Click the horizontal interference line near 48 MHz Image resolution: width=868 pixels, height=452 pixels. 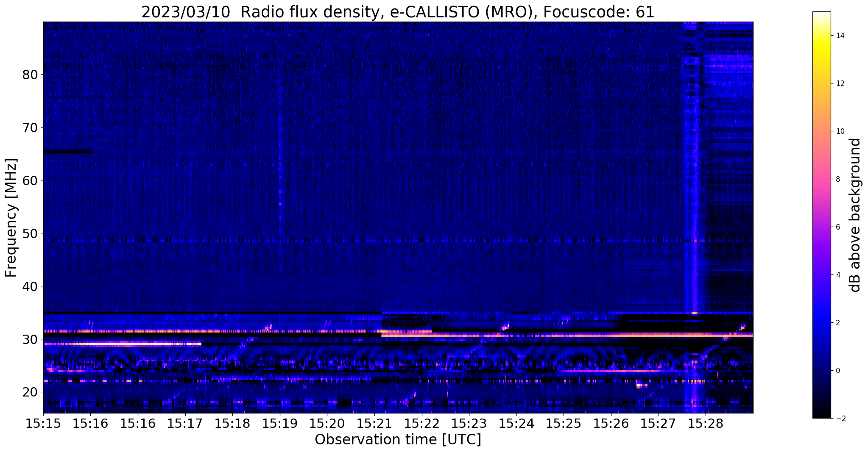(x=398, y=240)
